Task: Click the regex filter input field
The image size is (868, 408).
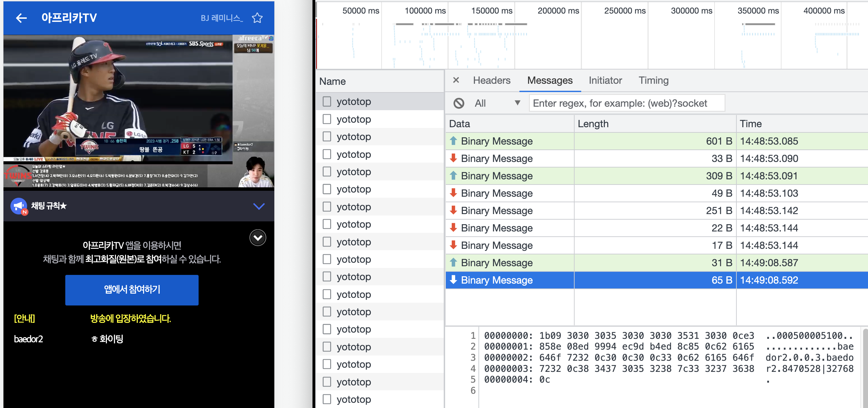Action: pos(626,103)
